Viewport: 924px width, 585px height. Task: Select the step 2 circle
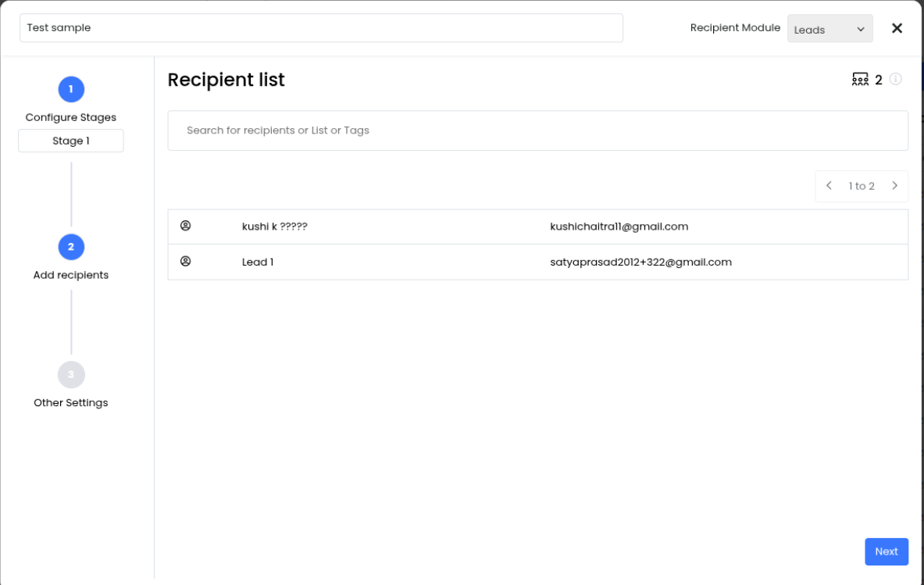71,247
